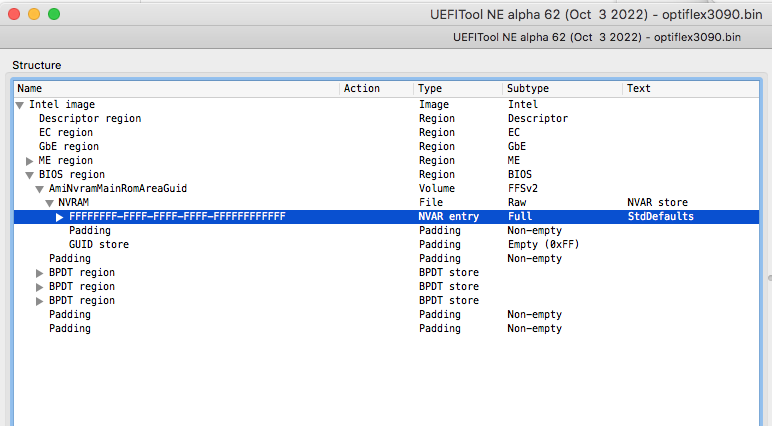Expand the ME region node
The height and width of the screenshot is (426, 772).
[x=30, y=160]
